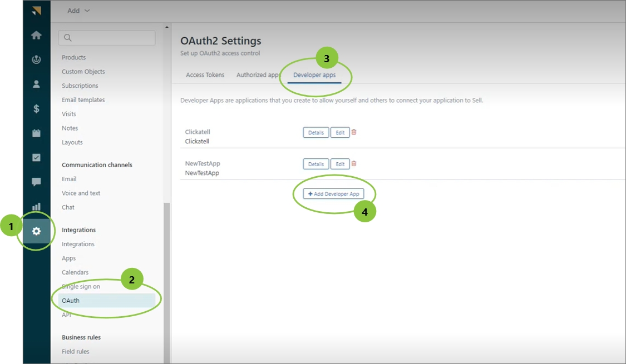Screen dimensions: 626x364
Task: Open the Leads funnel icon in sidebar
Action: (x=36, y=60)
